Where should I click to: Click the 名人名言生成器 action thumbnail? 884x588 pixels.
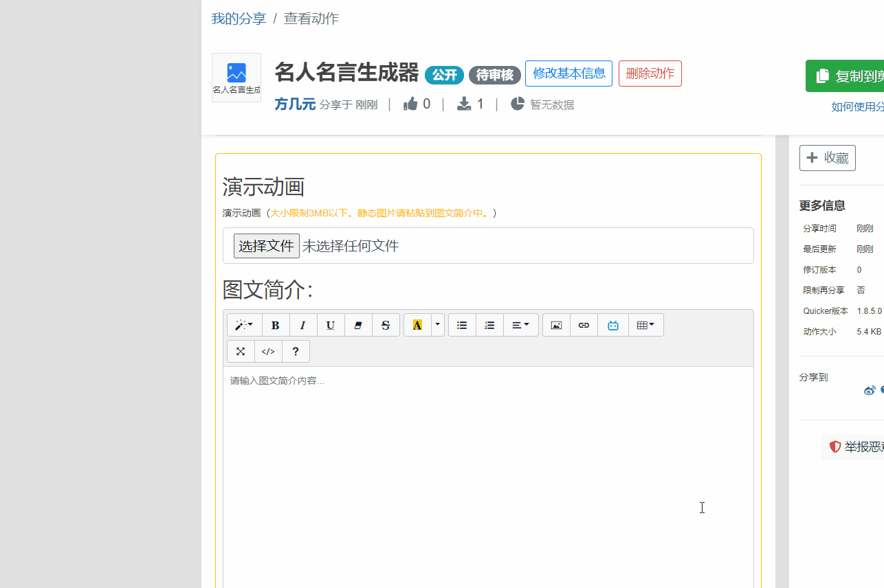click(x=236, y=78)
